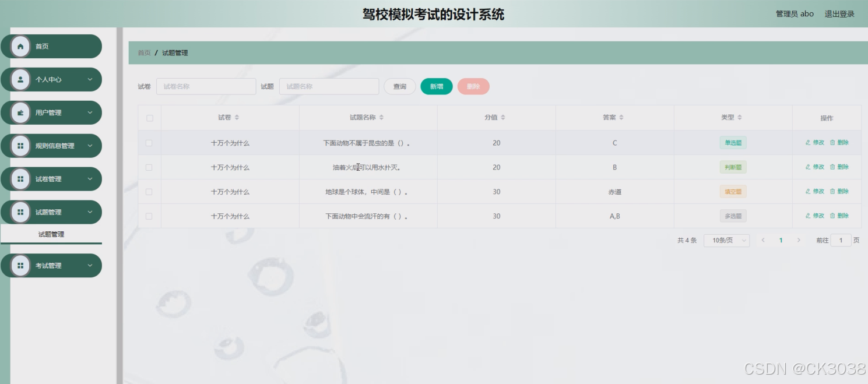Click the 个人中心 person icon
Image resolution: width=868 pixels, height=384 pixels.
point(21,79)
